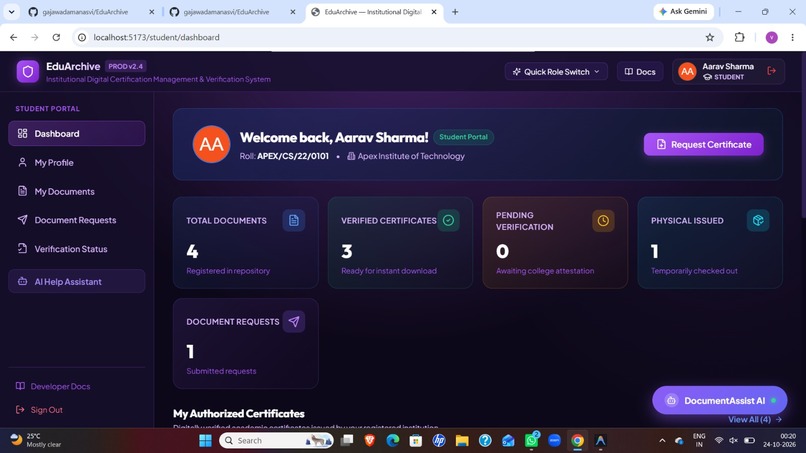Click the large AA avatar in welcome banner
Image resolution: width=806 pixels, height=453 pixels.
pos(211,144)
